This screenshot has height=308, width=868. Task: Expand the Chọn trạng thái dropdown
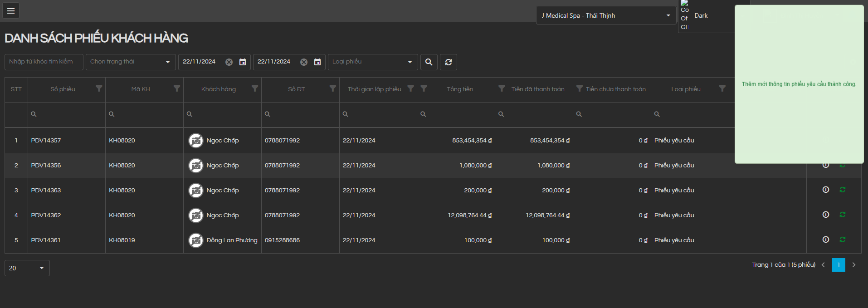tap(131, 62)
